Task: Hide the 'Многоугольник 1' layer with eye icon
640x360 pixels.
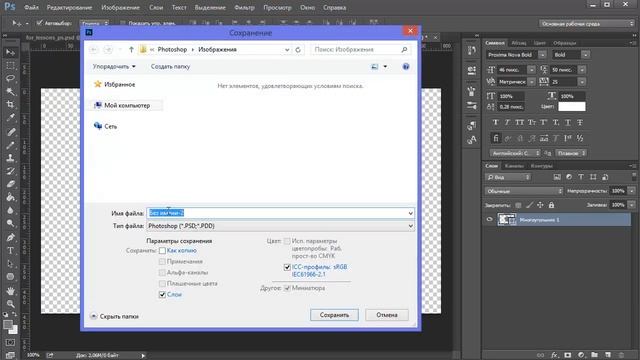Action: coord(489,220)
